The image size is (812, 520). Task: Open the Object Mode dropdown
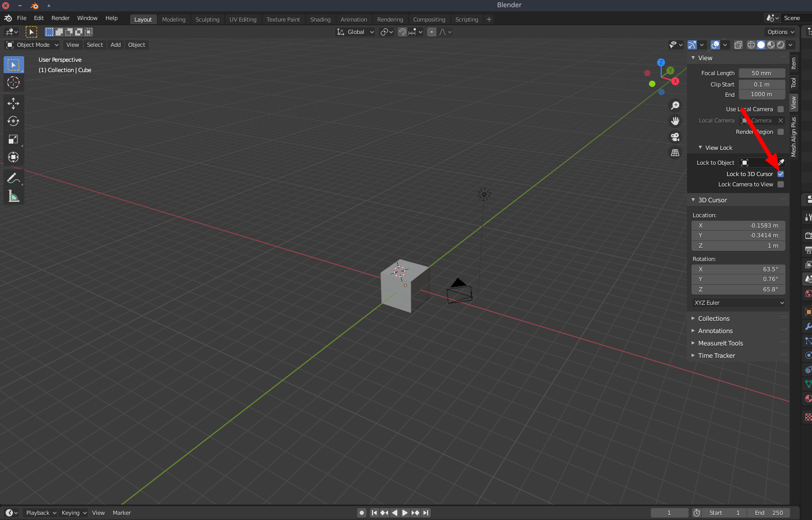coord(32,45)
